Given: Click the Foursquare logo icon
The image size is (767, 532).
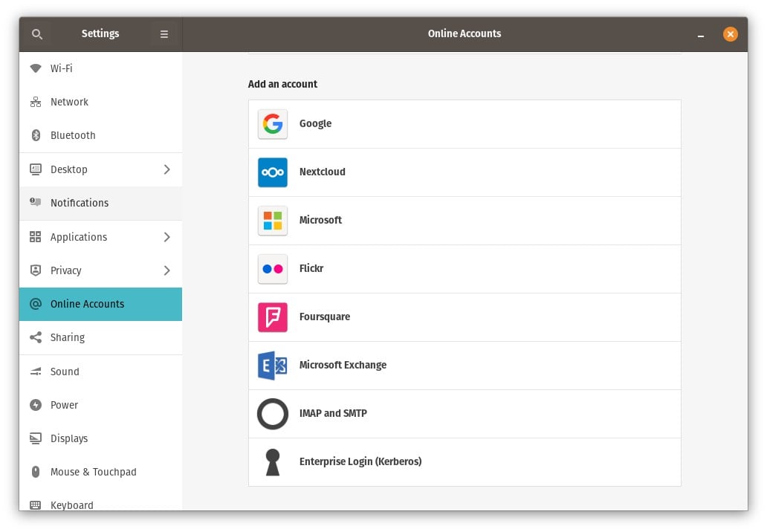Looking at the screenshot, I should (x=273, y=317).
